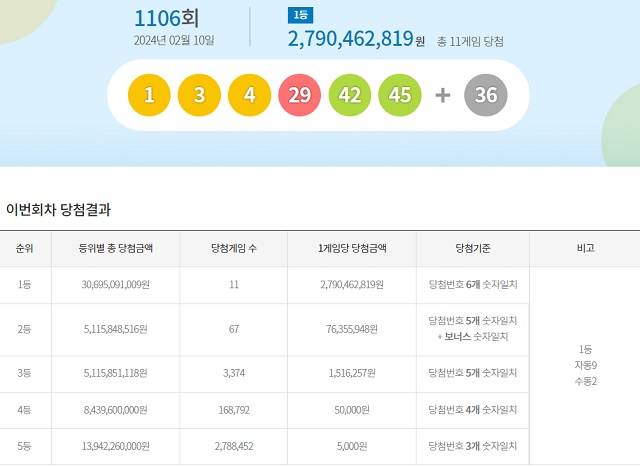Click the per-game amount 2,790,462,819원 in table
The width and height of the screenshot is (640, 467).
coord(352,285)
